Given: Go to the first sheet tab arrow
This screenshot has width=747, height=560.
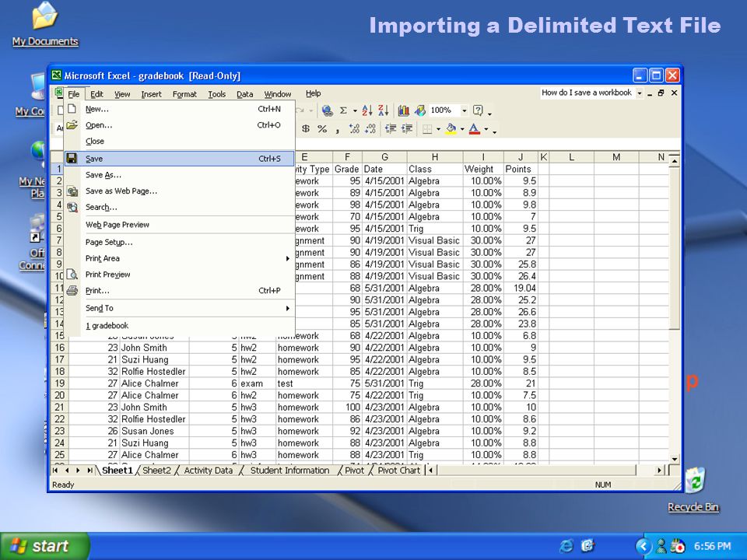Looking at the screenshot, I should [x=55, y=471].
